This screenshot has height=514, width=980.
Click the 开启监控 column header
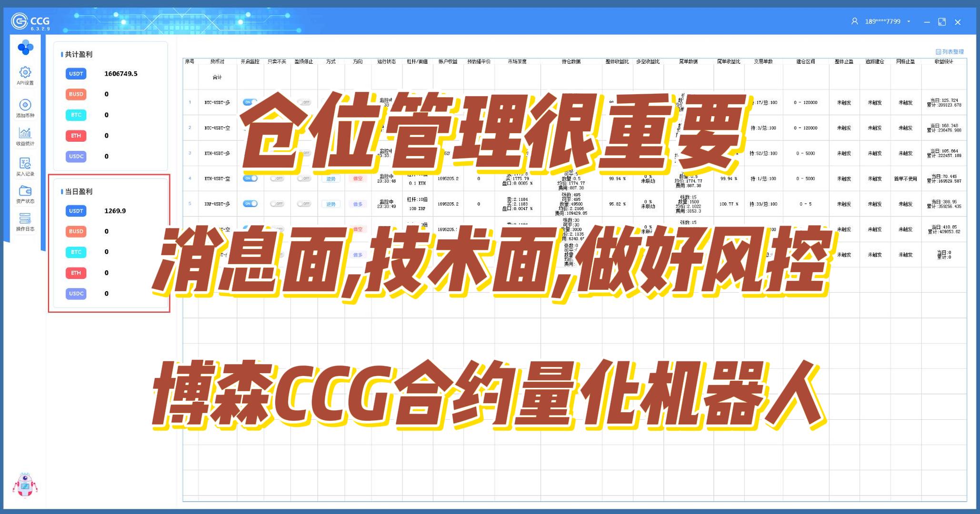(x=250, y=61)
